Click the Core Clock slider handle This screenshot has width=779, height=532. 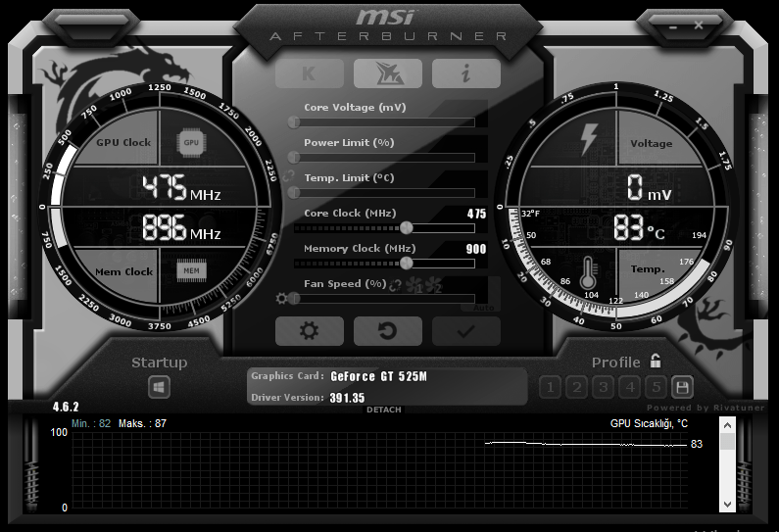pos(407,228)
